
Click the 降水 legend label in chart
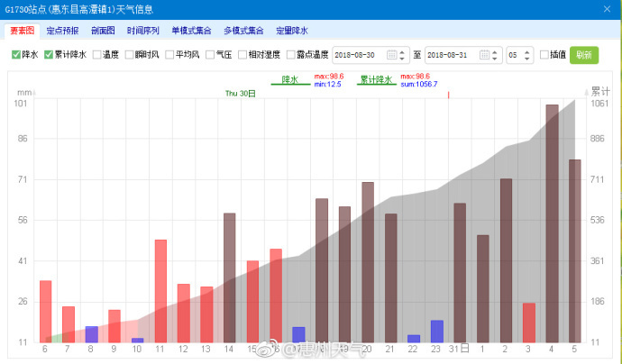point(290,79)
